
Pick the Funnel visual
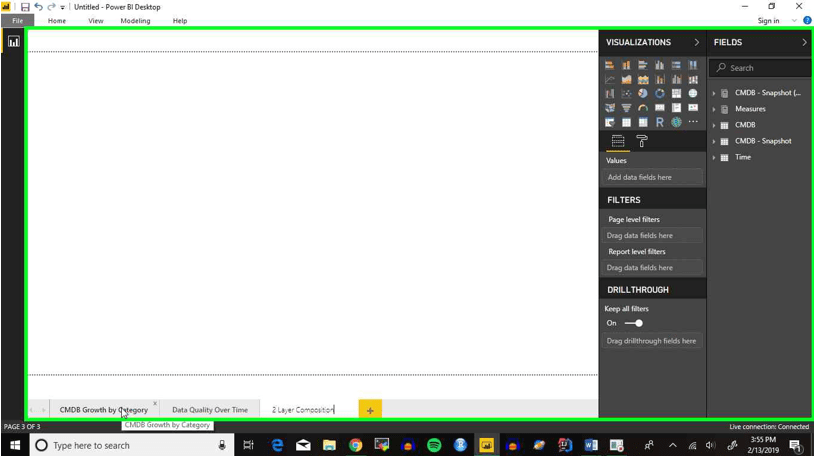(626, 108)
